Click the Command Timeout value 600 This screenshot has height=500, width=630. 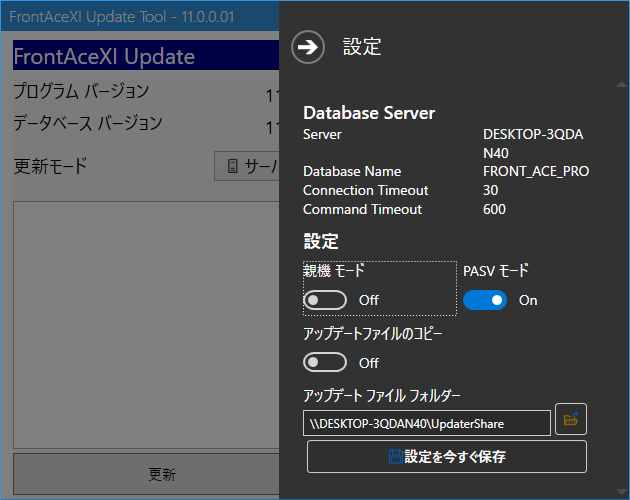[x=494, y=209]
